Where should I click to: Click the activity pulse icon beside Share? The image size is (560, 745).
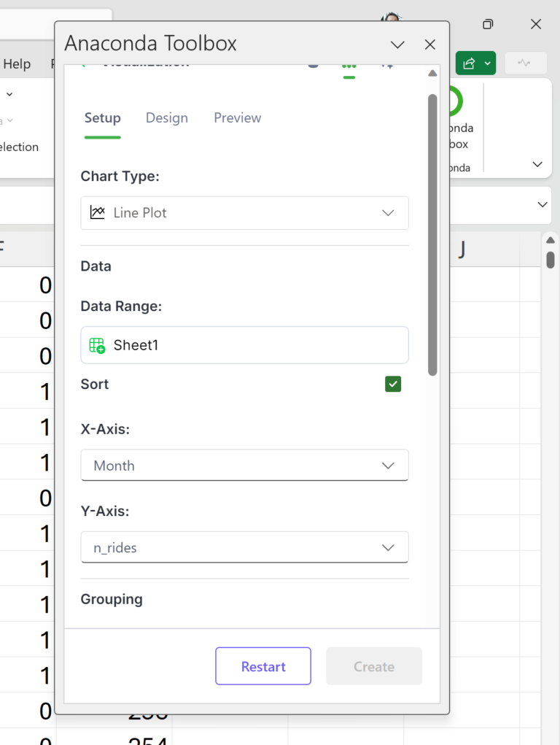point(524,63)
